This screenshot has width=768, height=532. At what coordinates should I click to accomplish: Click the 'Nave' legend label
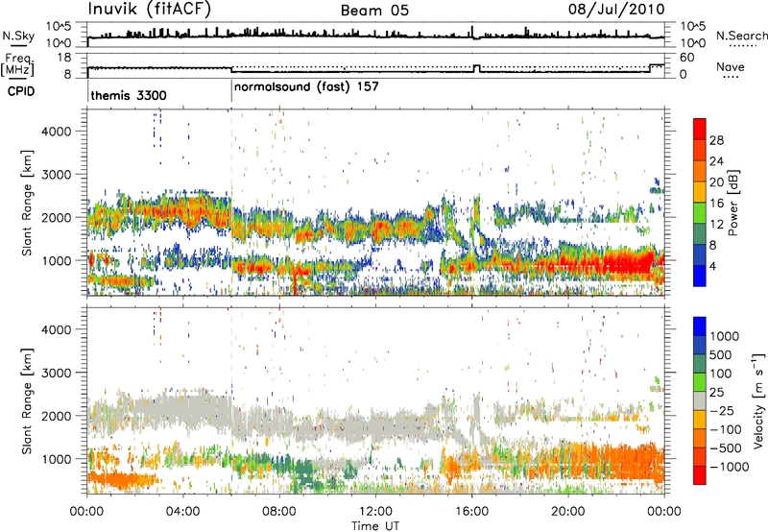click(x=730, y=66)
